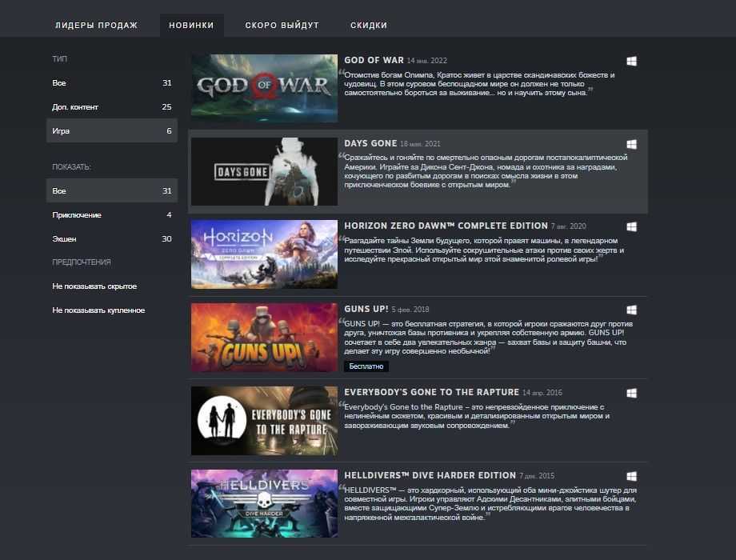Filter by Экшен genre
This screenshot has height=560, width=736.
click(x=112, y=239)
